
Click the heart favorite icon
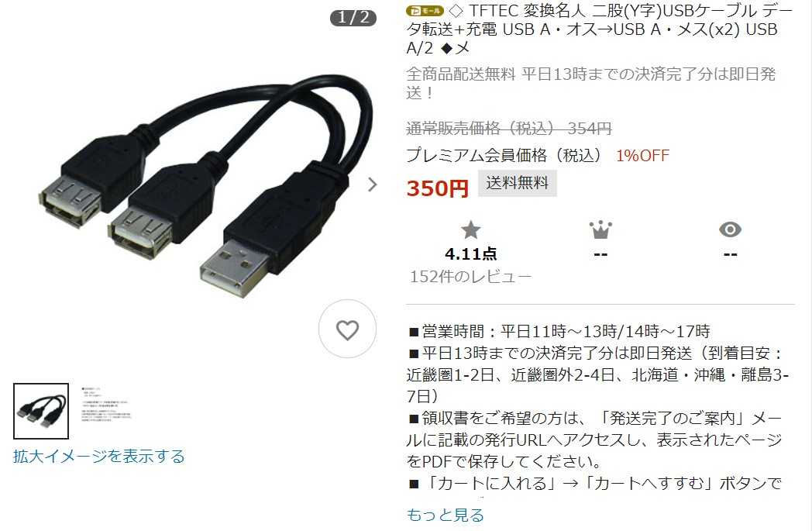347,329
